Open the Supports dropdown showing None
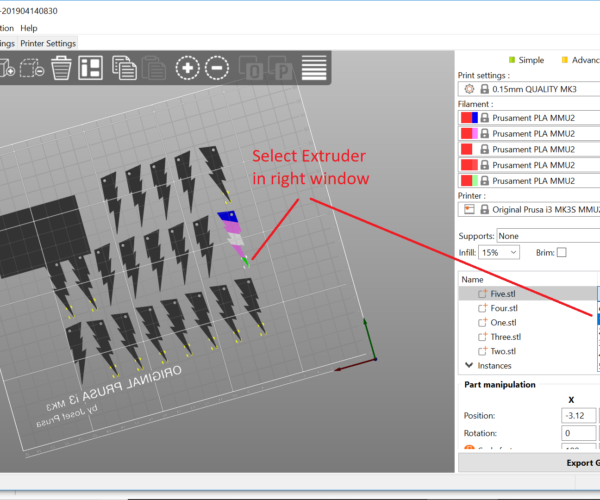Image resolution: width=600 pixels, height=500 pixels. pyautogui.click(x=548, y=236)
